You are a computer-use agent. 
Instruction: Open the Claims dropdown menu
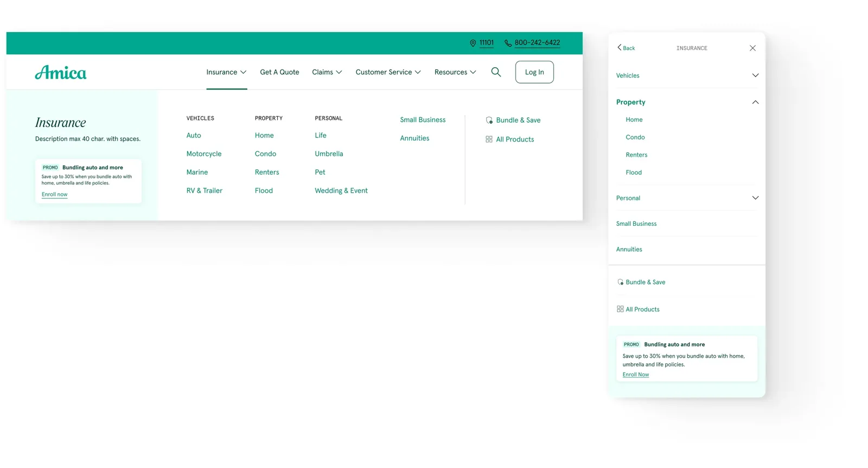pyautogui.click(x=327, y=72)
